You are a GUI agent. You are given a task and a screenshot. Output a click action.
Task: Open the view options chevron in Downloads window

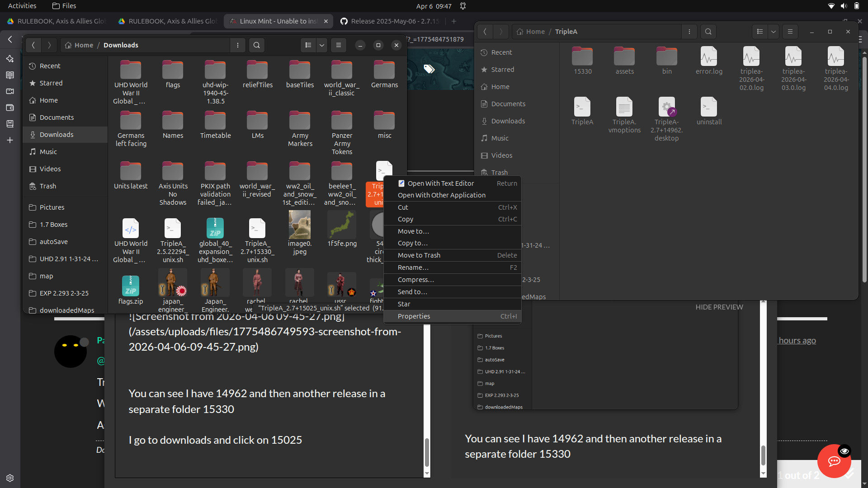(321, 45)
